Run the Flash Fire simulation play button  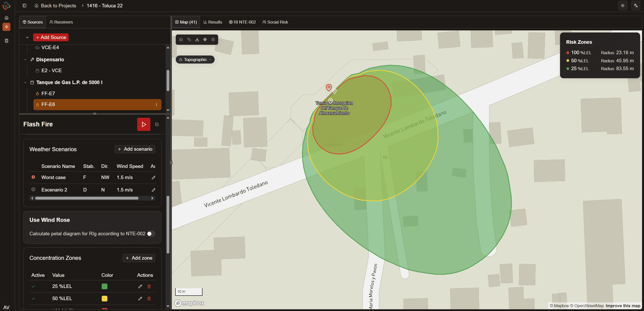click(144, 124)
